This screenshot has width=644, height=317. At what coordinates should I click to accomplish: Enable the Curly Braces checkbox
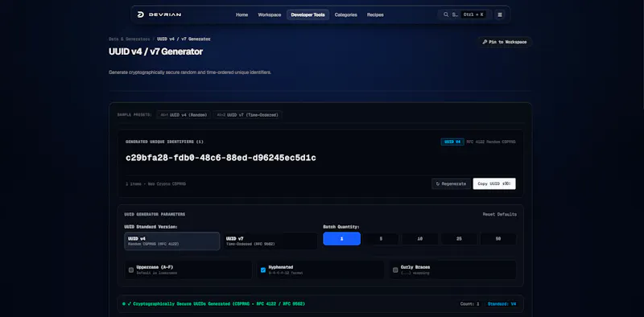tap(395, 270)
